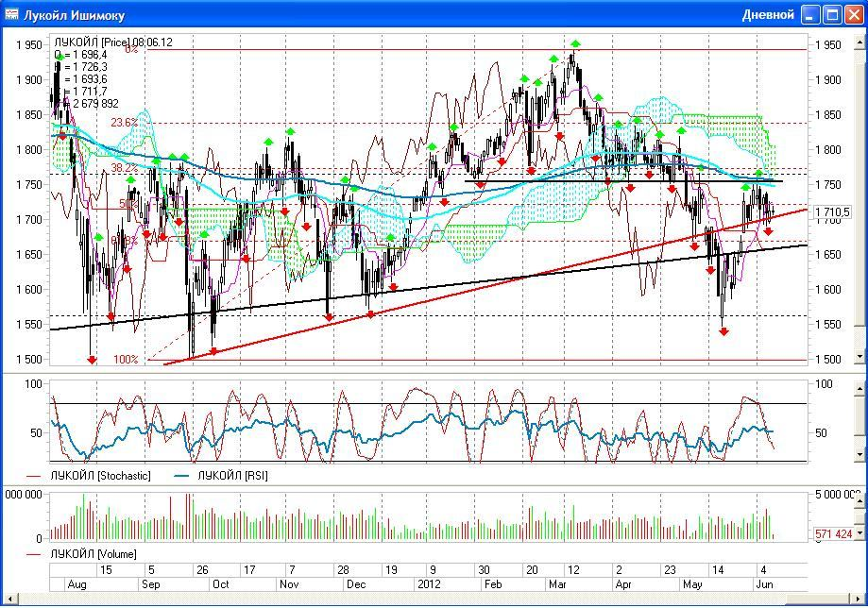868x608 pixels.
Task: Select the ЛУКОЙЛ [Stochastic] legend label
Action: point(100,476)
